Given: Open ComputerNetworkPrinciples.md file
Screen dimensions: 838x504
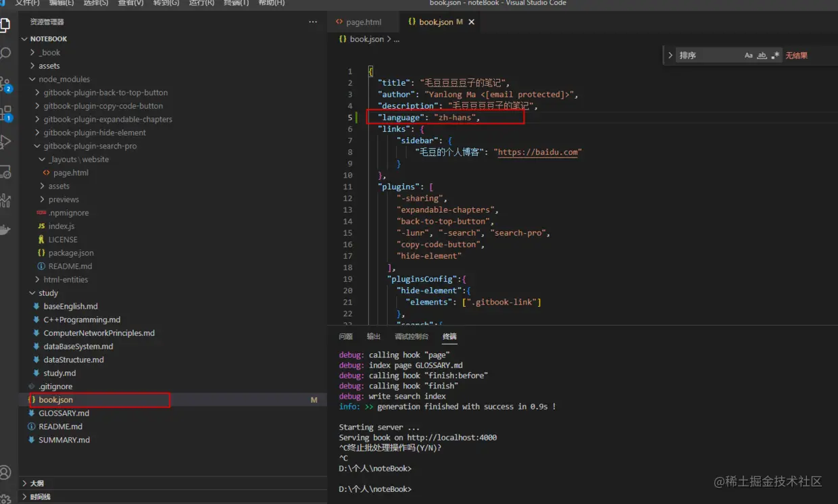Looking at the screenshot, I should pyautogui.click(x=99, y=333).
